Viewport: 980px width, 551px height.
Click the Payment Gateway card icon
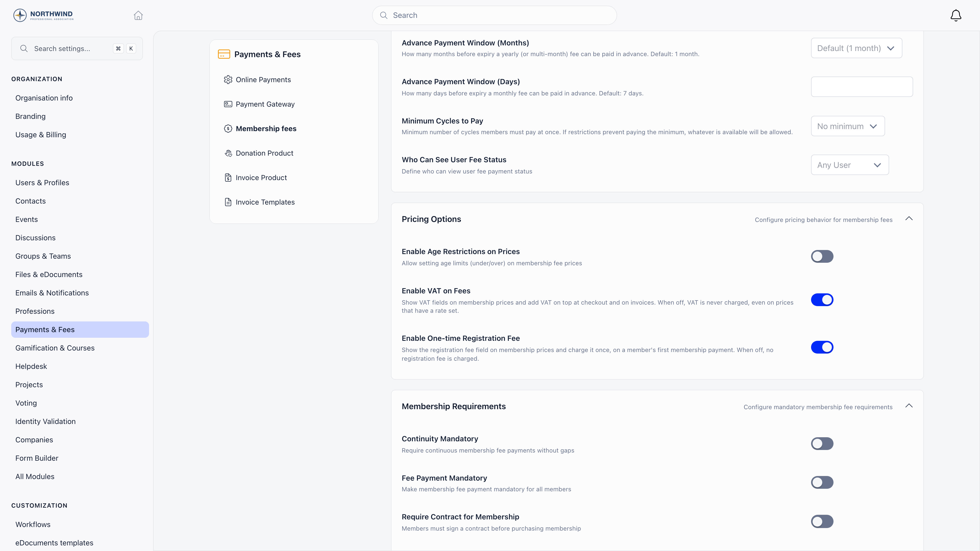(228, 104)
